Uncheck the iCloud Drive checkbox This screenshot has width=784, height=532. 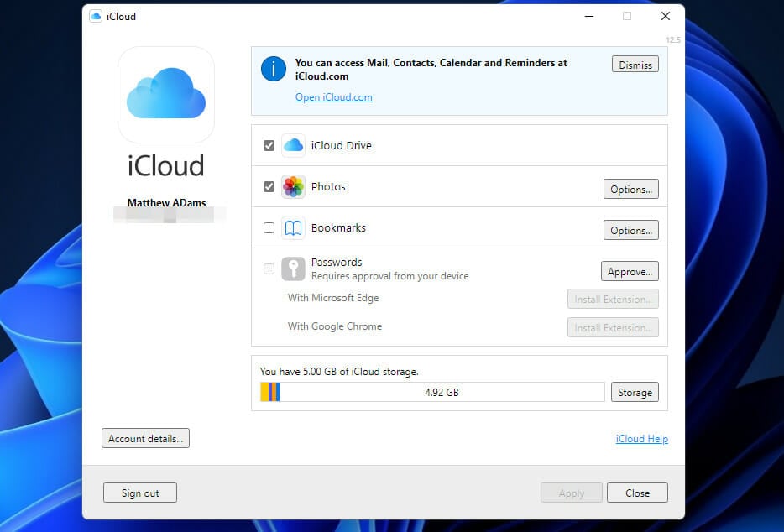click(x=269, y=144)
